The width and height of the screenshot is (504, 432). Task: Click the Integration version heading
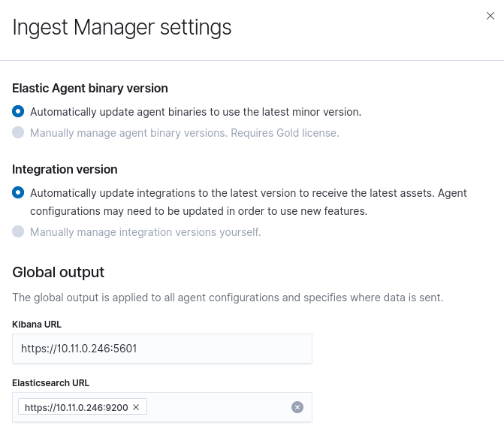click(65, 169)
